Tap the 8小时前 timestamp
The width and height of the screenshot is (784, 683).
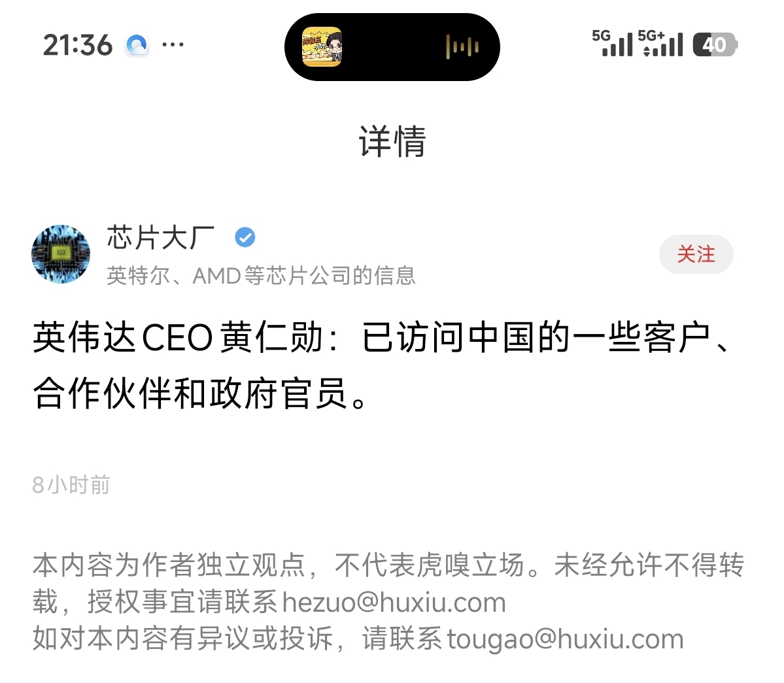[x=71, y=485]
